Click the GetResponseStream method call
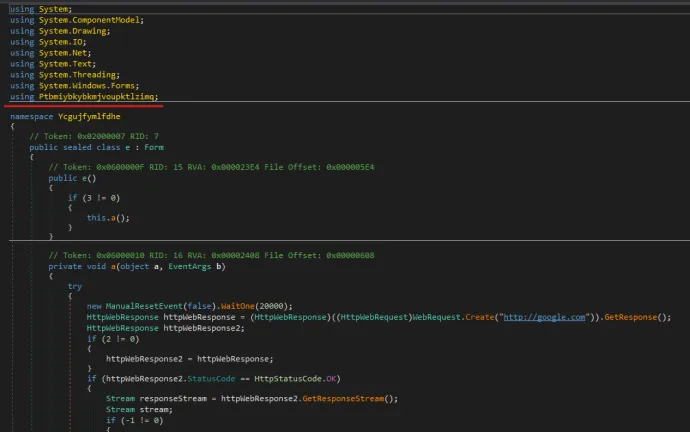This screenshot has height=432, width=690. 343,399
